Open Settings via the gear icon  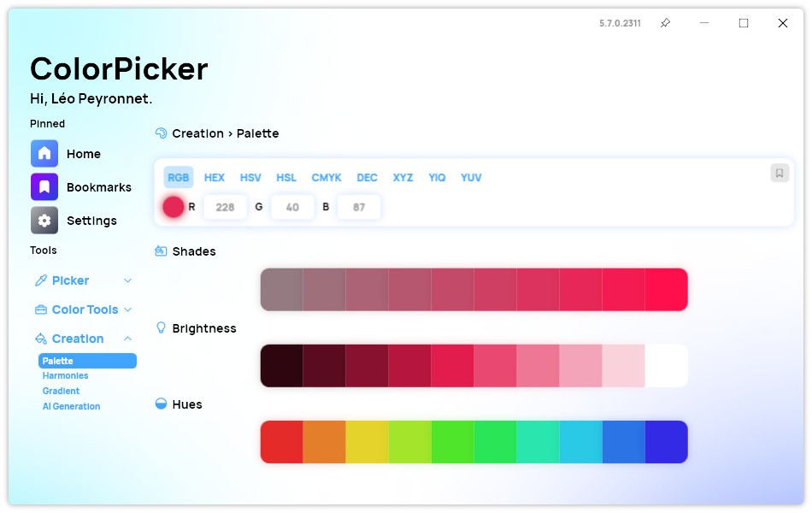(x=44, y=221)
